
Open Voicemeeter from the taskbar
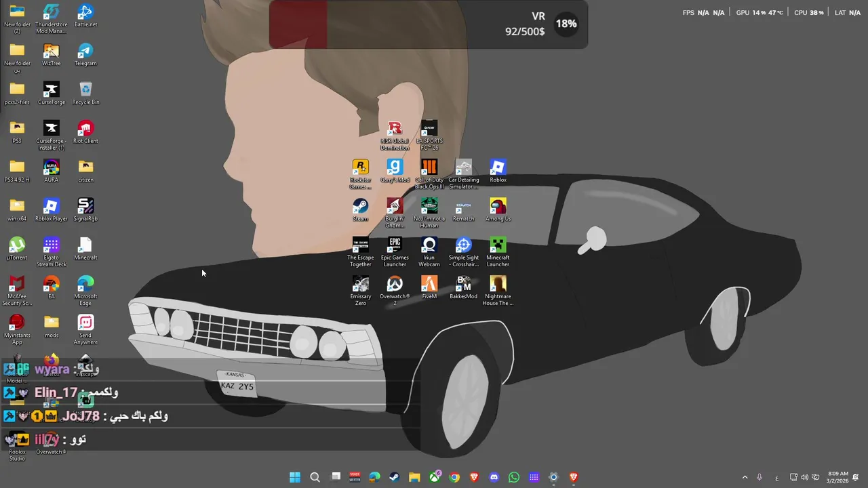pos(355,477)
